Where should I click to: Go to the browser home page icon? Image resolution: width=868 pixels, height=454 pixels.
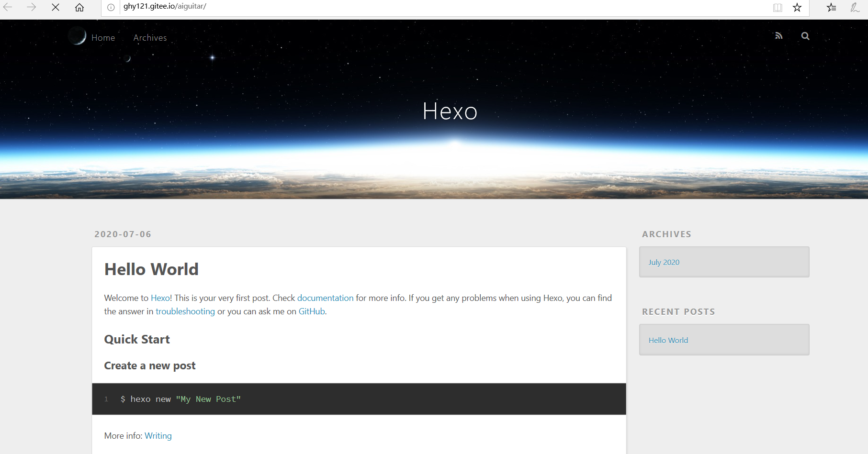click(x=79, y=7)
